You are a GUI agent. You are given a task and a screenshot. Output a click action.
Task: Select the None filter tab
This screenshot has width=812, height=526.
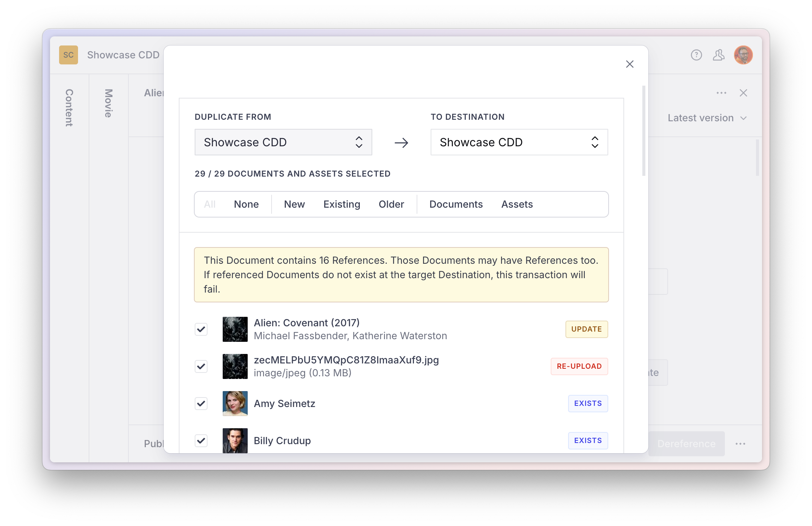click(246, 204)
